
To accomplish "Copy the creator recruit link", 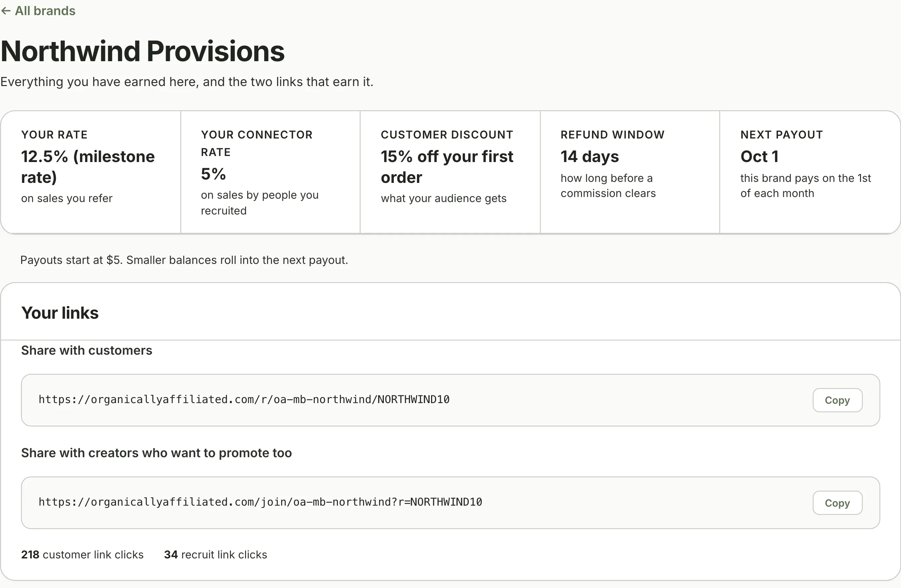I will pyautogui.click(x=837, y=503).
